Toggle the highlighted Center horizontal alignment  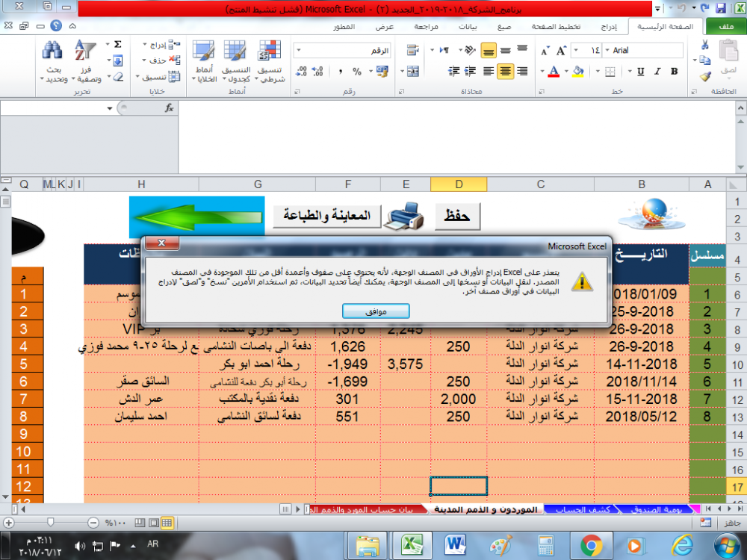tap(505, 72)
